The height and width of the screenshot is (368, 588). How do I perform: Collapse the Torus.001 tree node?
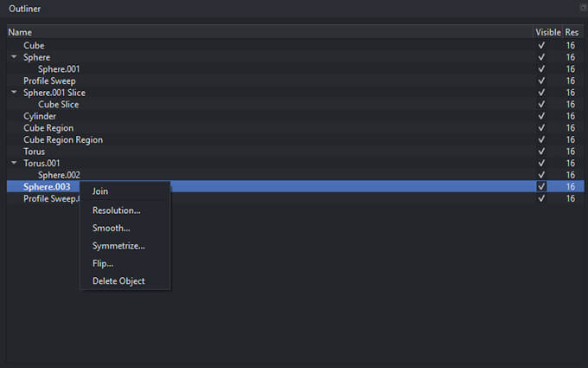(x=14, y=163)
